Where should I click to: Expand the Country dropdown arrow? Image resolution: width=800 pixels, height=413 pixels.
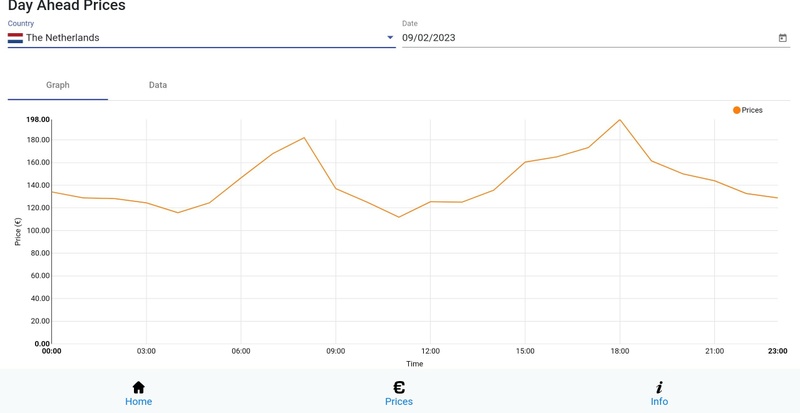click(390, 38)
